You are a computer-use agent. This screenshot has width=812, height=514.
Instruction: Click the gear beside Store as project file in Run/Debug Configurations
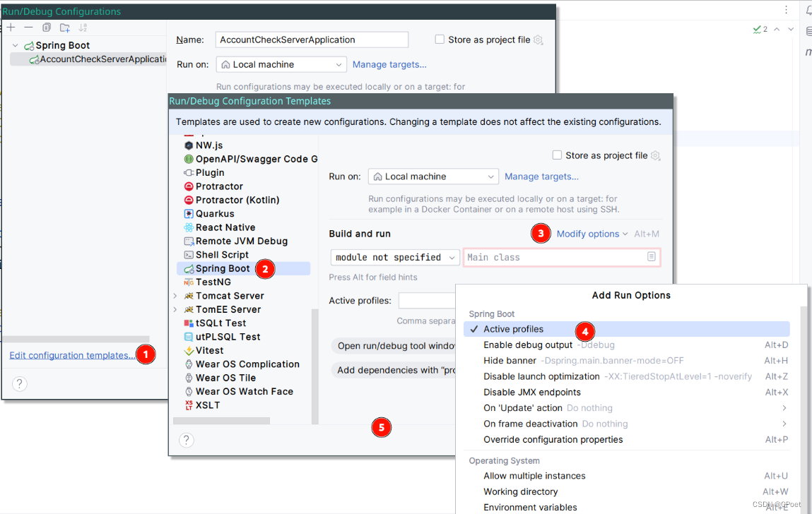point(539,40)
